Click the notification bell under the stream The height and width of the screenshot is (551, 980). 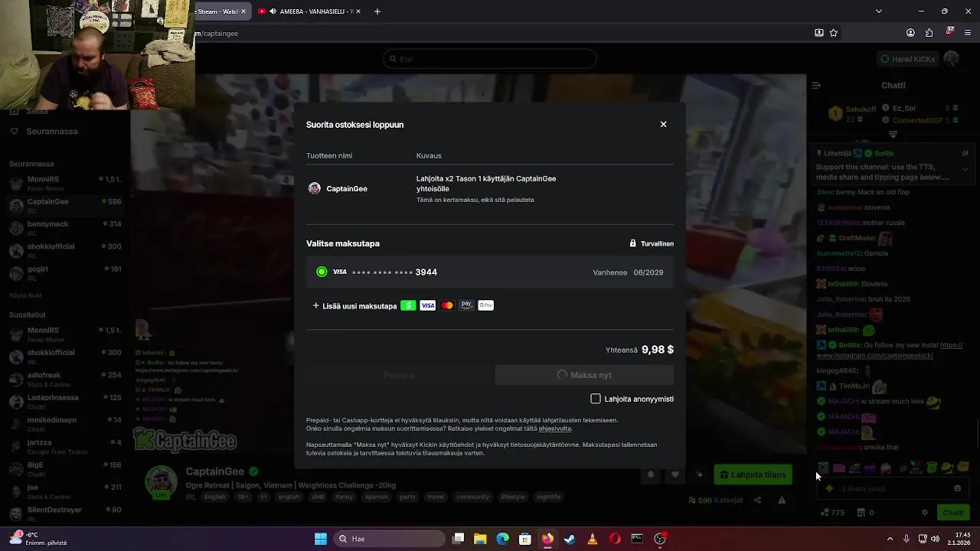click(651, 474)
